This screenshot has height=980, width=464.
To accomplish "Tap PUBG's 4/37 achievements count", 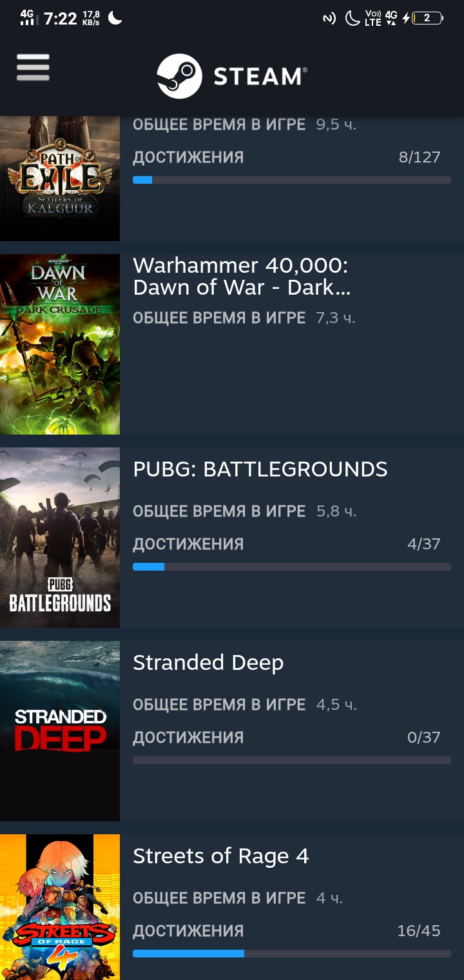I will 424,544.
